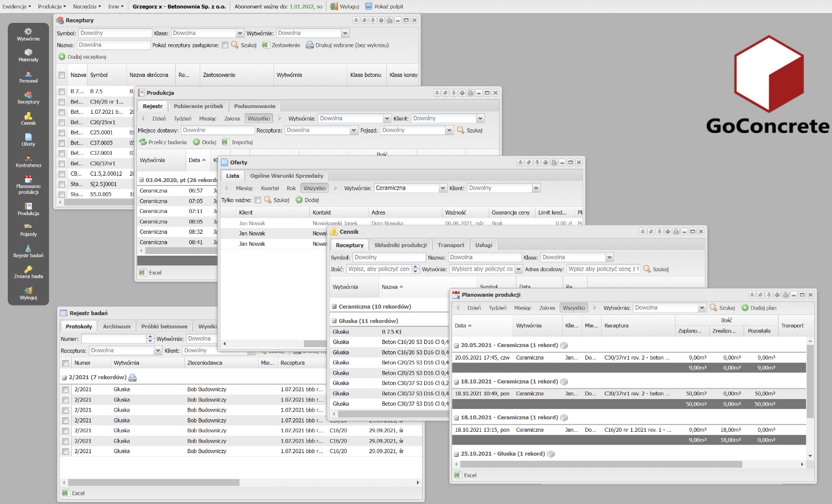Open Planowanie produkcji sidebar icon
This screenshot has width=832, height=504.
pyautogui.click(x=28, y=185)
